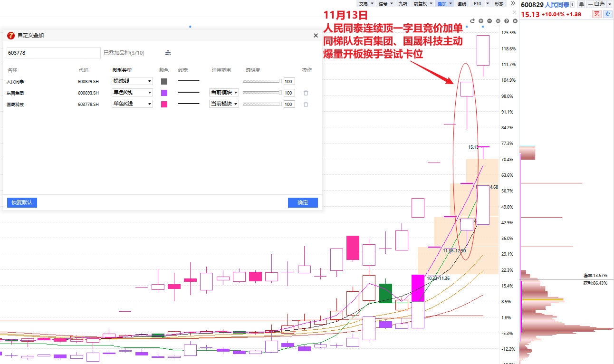Viewport: 614px width, 364px height.
Task: Click the 确定 button
Action: [x=303, y=202]
